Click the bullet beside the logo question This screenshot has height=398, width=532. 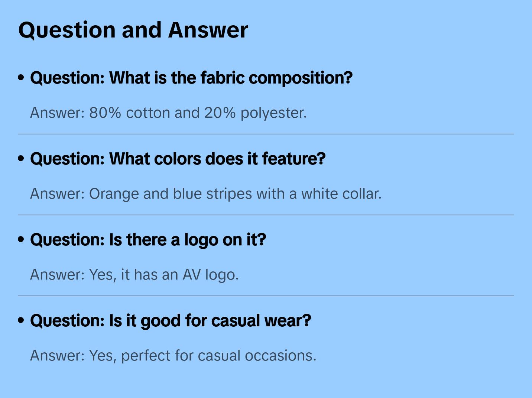coord(21,239)
